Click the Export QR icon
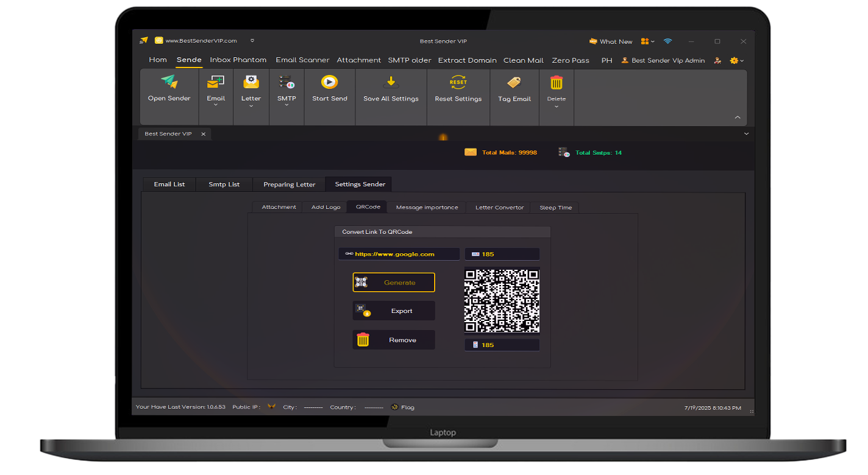 363,311
